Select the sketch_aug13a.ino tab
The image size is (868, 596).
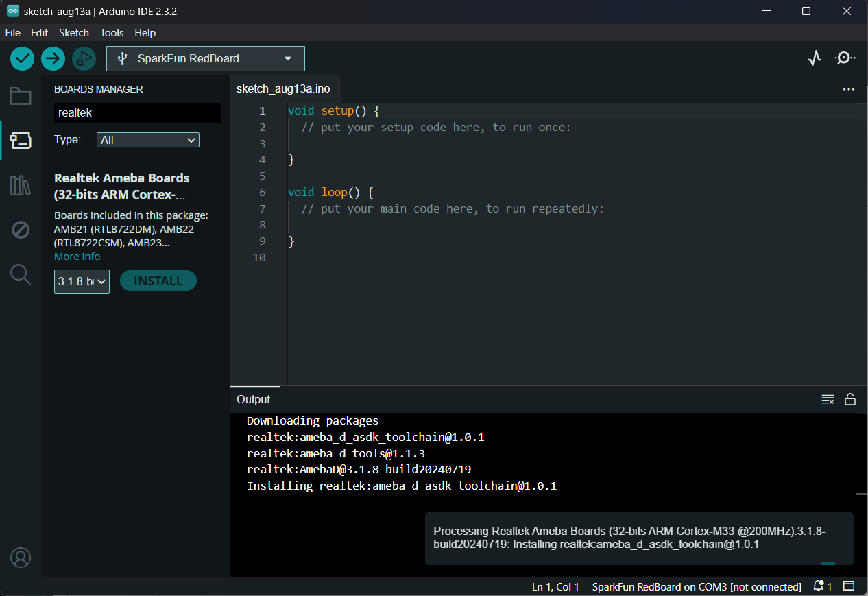tap(283, 89)
